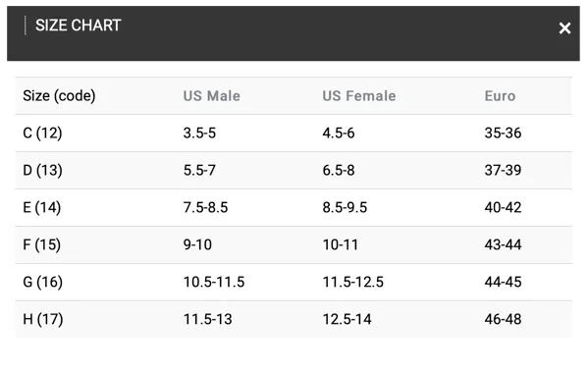Image resolution: width=588 pixels, height=373 pixels.
Task: Select the G (16) size row label
Action: point(43,282)
